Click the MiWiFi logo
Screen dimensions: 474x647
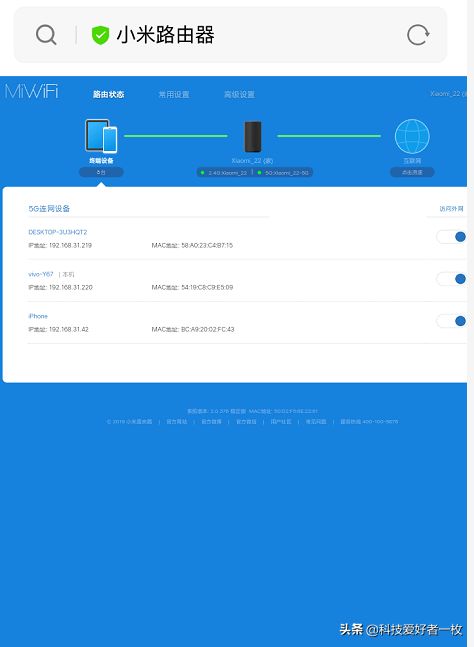coord(31,91)
